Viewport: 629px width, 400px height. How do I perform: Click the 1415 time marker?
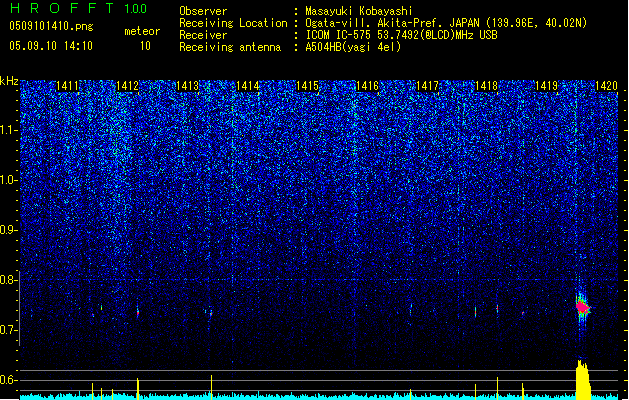point(307,86)
